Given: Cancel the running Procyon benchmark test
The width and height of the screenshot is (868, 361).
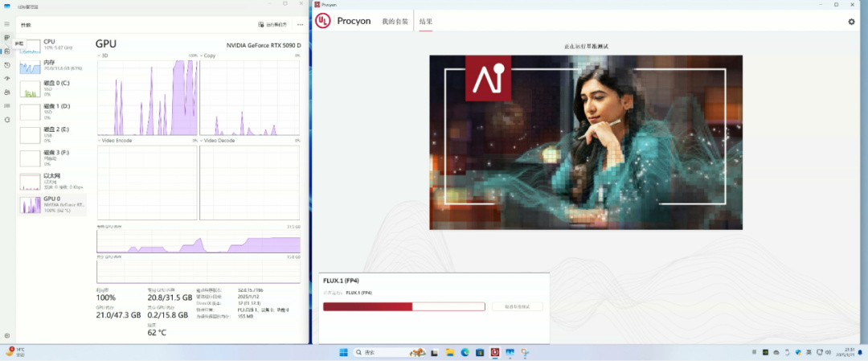Looking at the screenshot, I should pyautogui.click(x=517, y=307).
